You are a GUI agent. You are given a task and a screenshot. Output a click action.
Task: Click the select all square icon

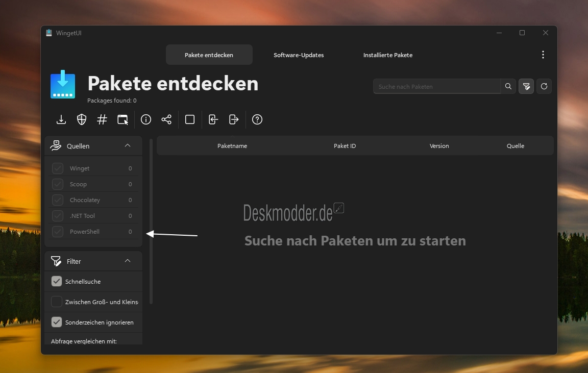click(x=190, y=119)
